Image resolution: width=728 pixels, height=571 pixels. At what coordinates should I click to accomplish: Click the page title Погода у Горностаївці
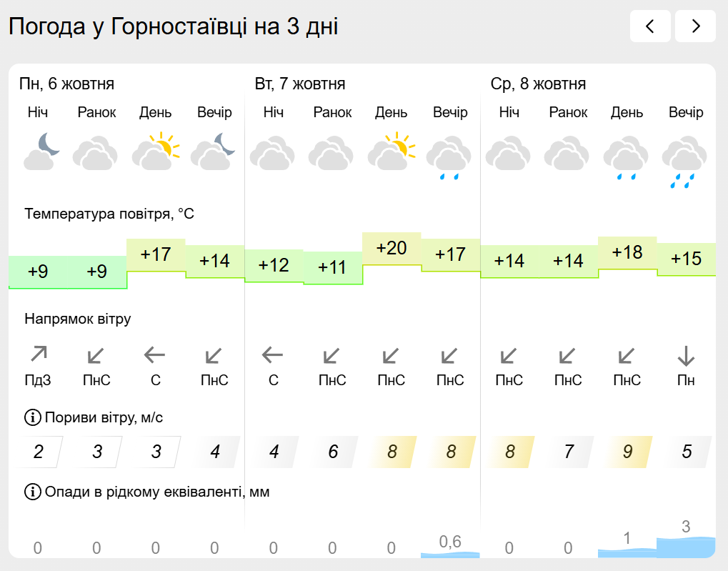173,26
